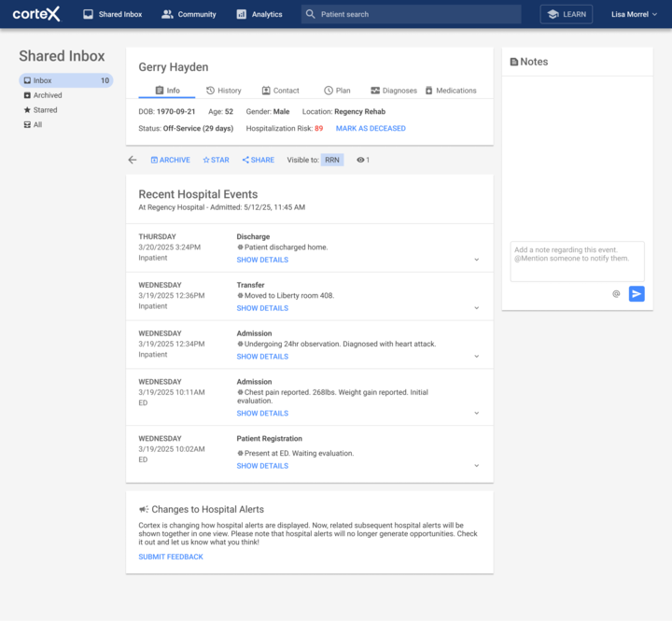Open the LEARN button
This screenshot has height=621, width=672.
click(x=567, y=14)
